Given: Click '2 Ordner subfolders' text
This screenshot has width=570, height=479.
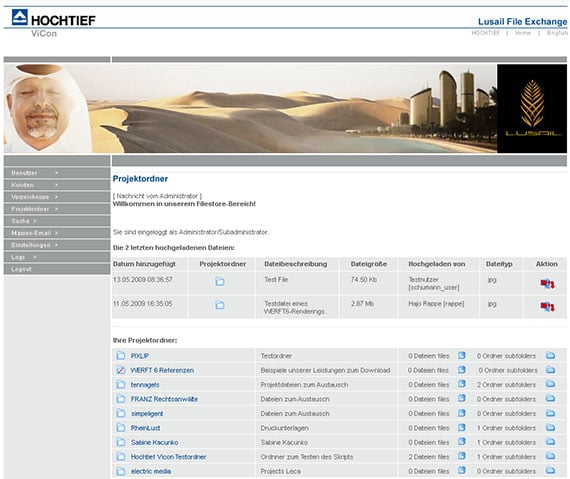Looking at the screenshot, I should coord(506,385).
